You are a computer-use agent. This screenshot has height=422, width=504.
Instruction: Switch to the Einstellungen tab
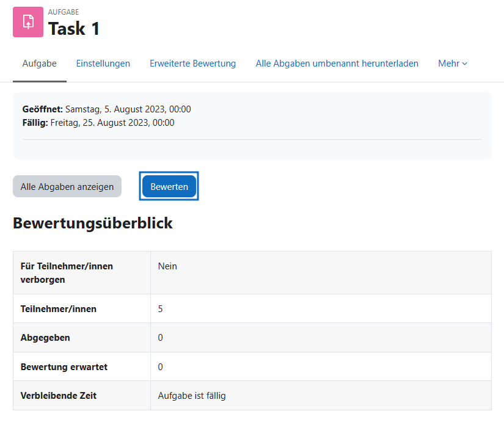[x=103, y=64]
